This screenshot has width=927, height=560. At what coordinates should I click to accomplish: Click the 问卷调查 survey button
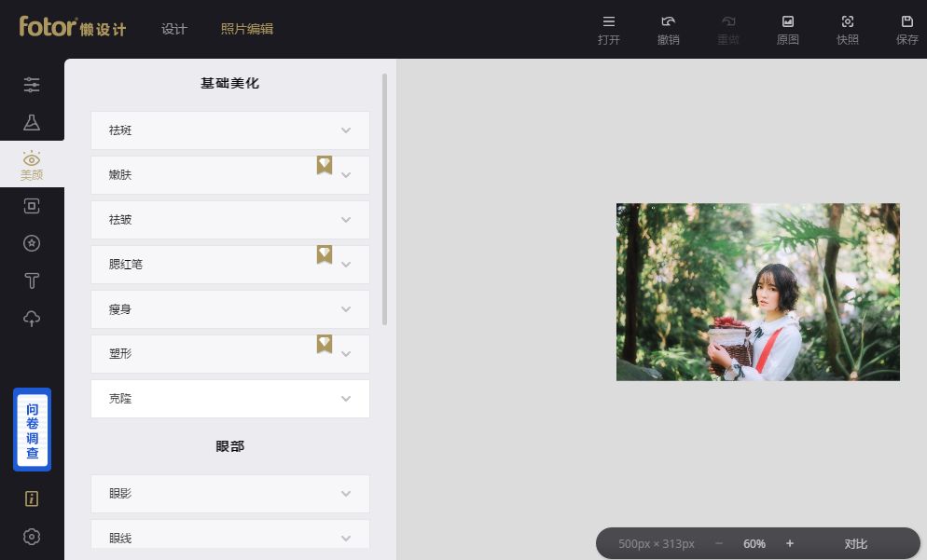point(32,430)
